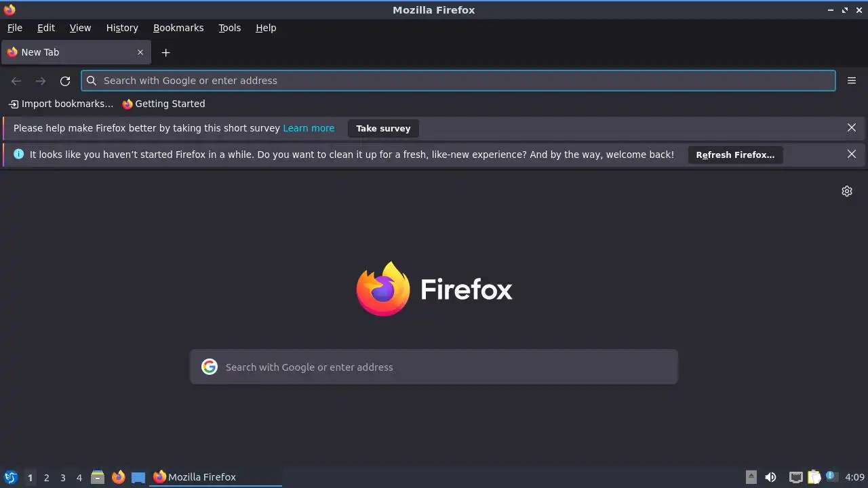
Task: Open the network tray icon
Action: [x=796, y=477]
